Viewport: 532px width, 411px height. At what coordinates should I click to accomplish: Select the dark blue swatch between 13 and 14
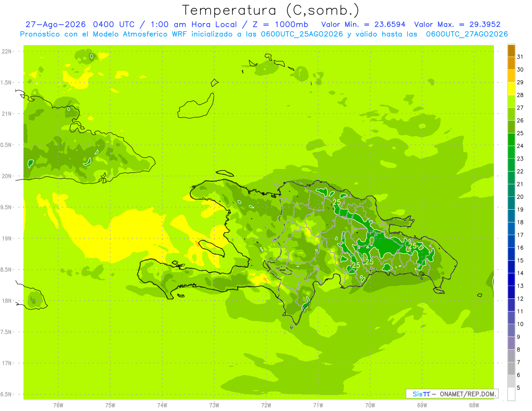tap(511, 279)
